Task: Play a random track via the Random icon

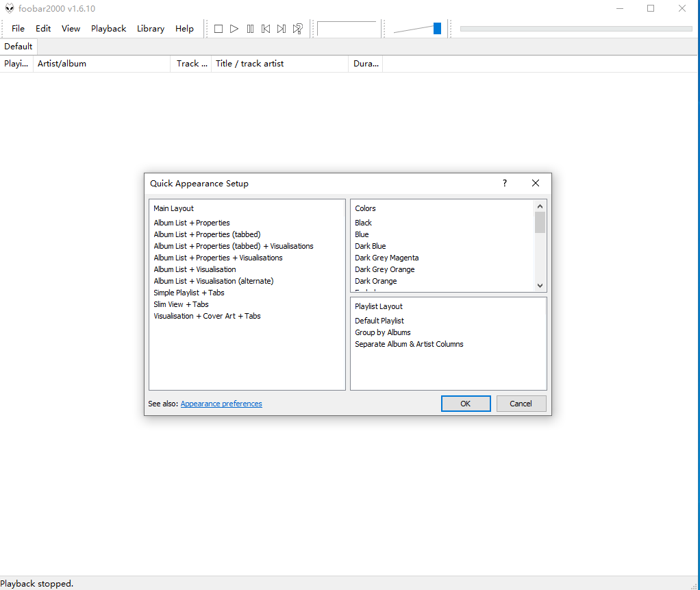Action: (x=298, y=28)
